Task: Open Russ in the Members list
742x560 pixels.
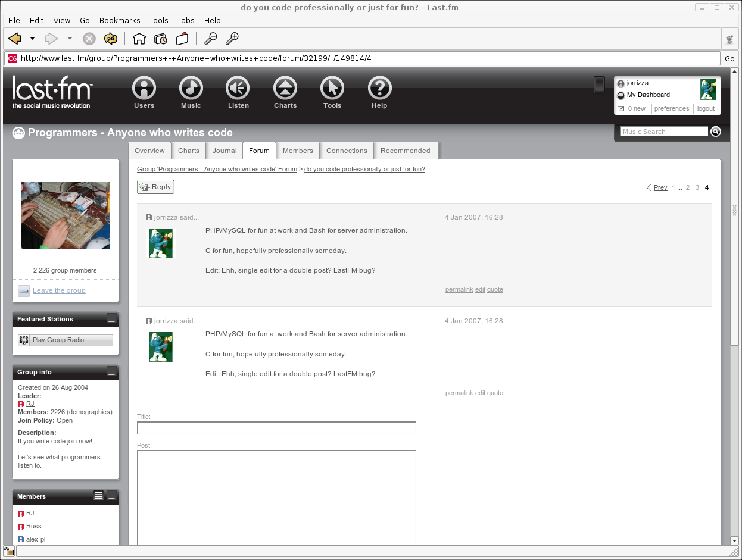Action: (x=34, y=526)
